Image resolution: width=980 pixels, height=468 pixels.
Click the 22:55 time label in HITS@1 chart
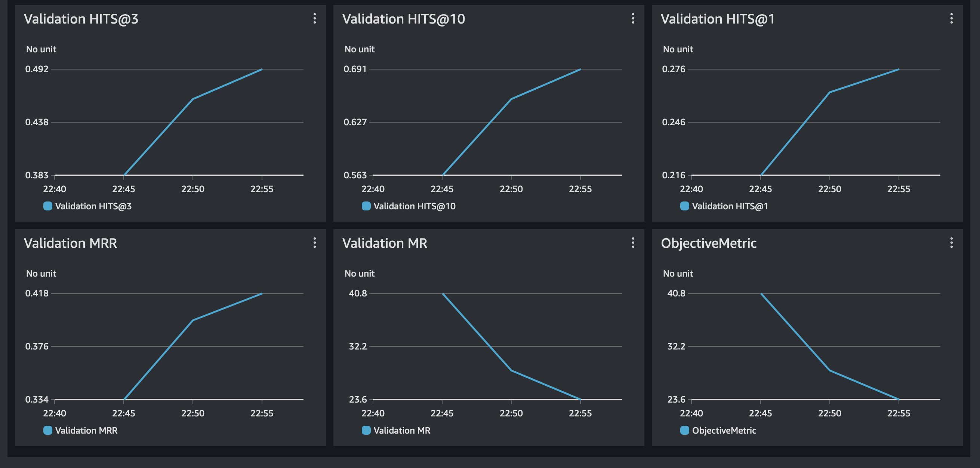tap(899, 189)
